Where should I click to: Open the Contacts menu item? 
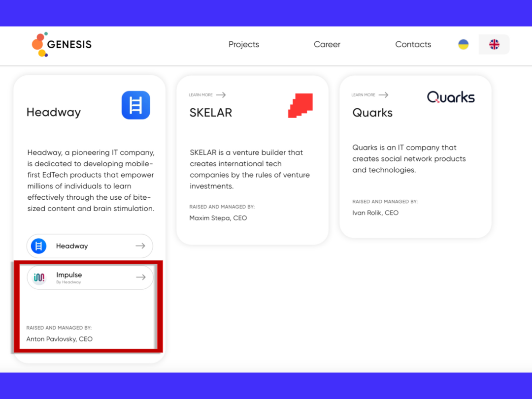click(x=413, y=44)
